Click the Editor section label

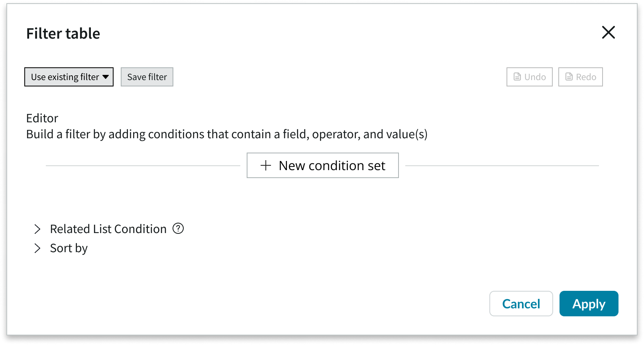point(42,118)
